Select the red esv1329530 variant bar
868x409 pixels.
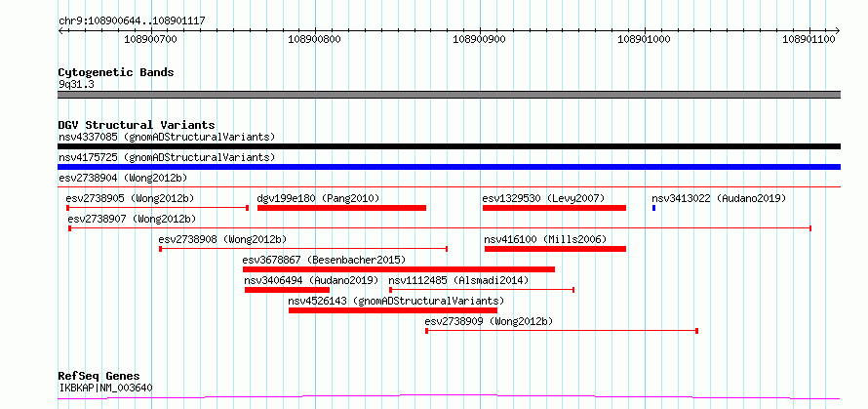(554, 208)
